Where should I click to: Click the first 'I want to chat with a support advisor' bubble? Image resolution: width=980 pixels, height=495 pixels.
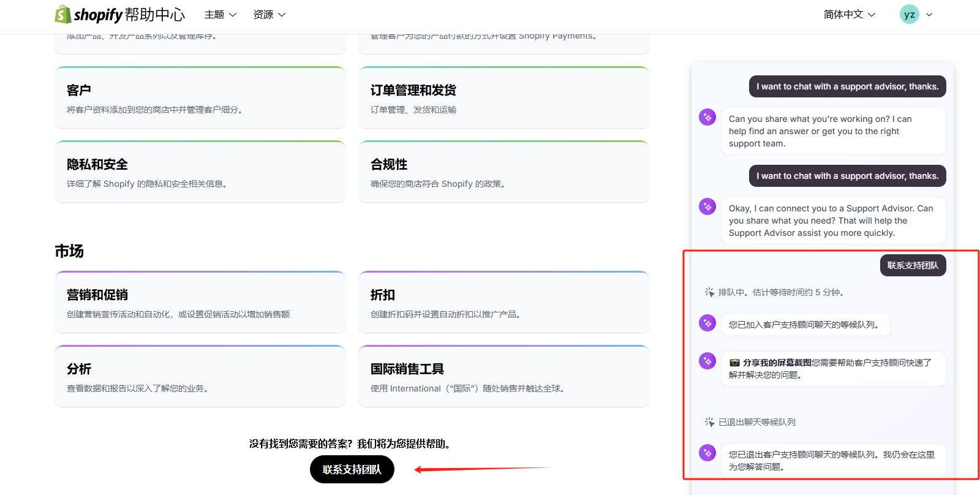(x=848, y=86)
